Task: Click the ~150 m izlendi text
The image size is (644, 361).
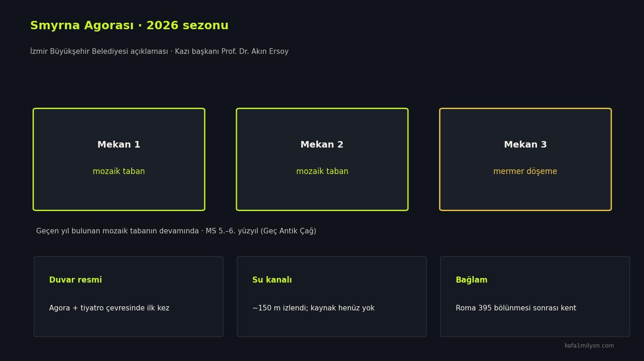Action: coord(313,308)
